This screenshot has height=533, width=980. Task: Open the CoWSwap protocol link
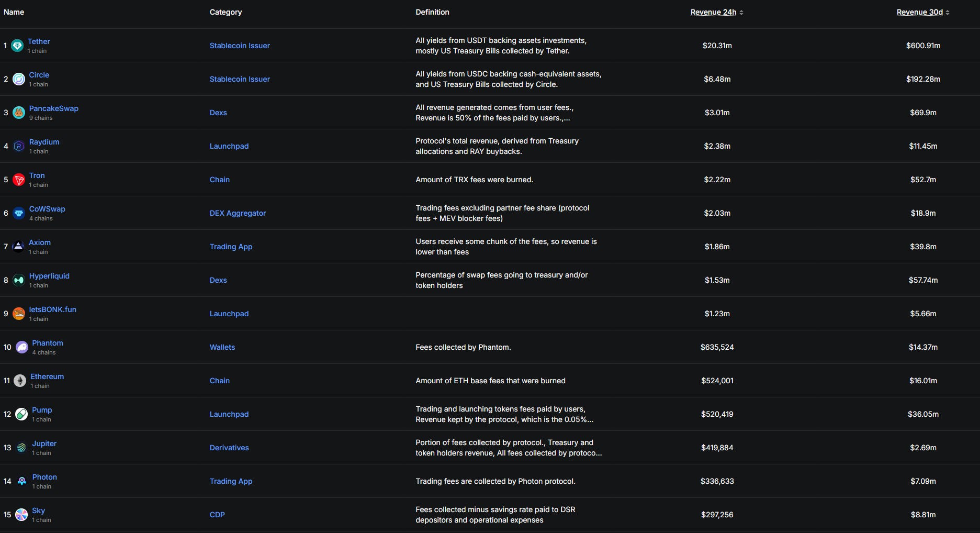[47, 209]
